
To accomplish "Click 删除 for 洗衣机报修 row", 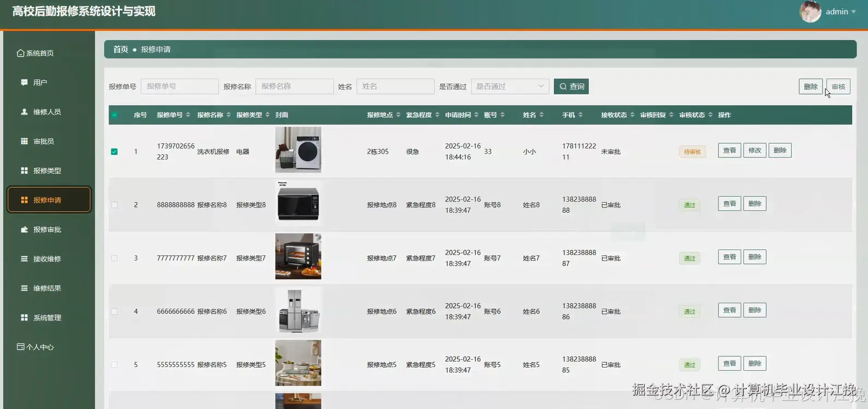I will point(780,150).
